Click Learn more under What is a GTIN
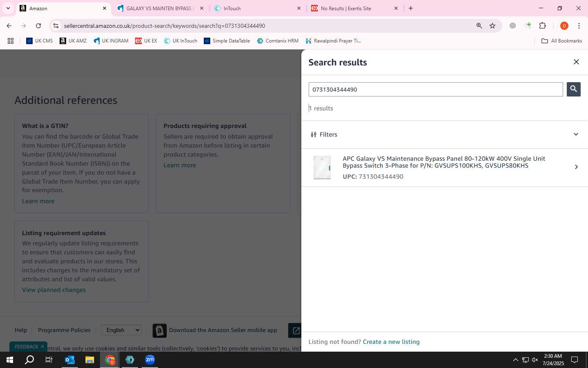Viewport: 588px width, 368px height. pyautogui.click(x=38, y=201)
